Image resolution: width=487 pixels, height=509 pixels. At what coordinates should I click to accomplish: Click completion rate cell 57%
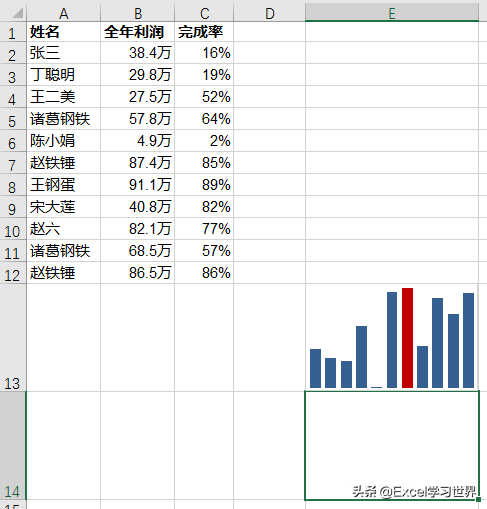[204, 251]
